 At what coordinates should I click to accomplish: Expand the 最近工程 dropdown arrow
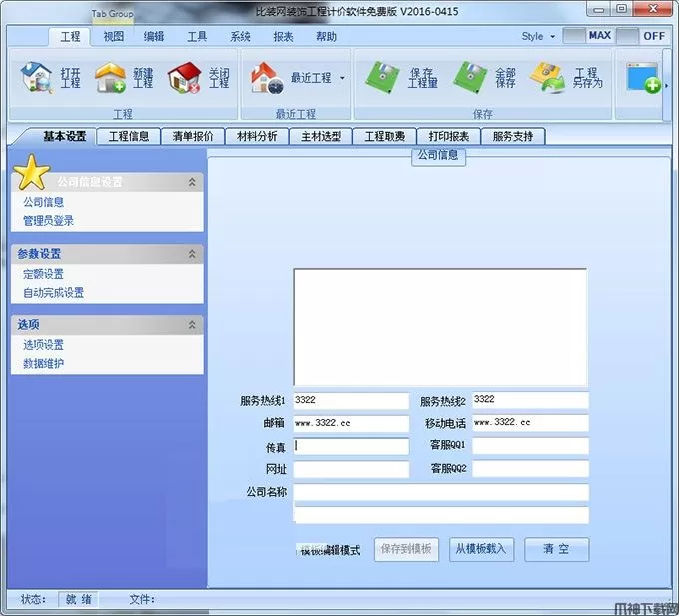pos(342,78)
